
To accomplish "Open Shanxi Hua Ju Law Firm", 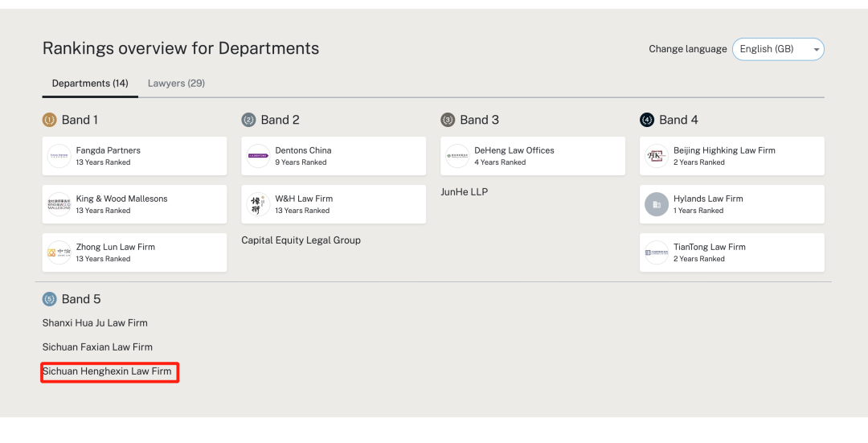I will tap(95, 323).
